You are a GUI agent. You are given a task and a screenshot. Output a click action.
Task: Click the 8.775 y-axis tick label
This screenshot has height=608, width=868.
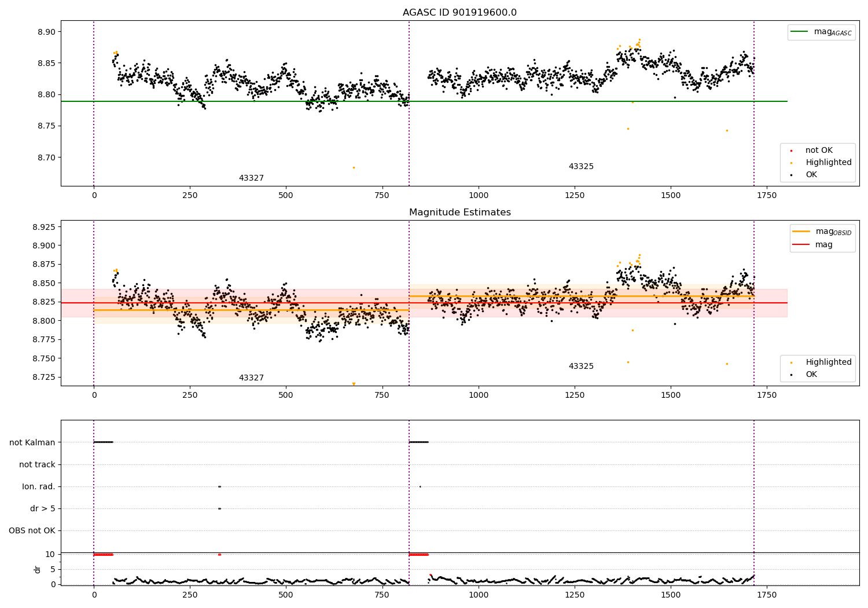[x=44, y=340]
